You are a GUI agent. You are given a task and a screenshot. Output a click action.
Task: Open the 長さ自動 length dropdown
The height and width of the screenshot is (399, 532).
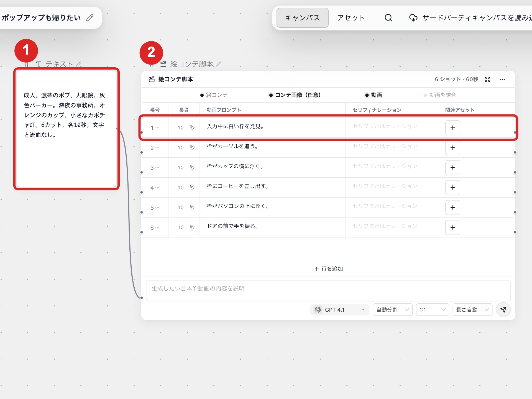tap(472, 310)
